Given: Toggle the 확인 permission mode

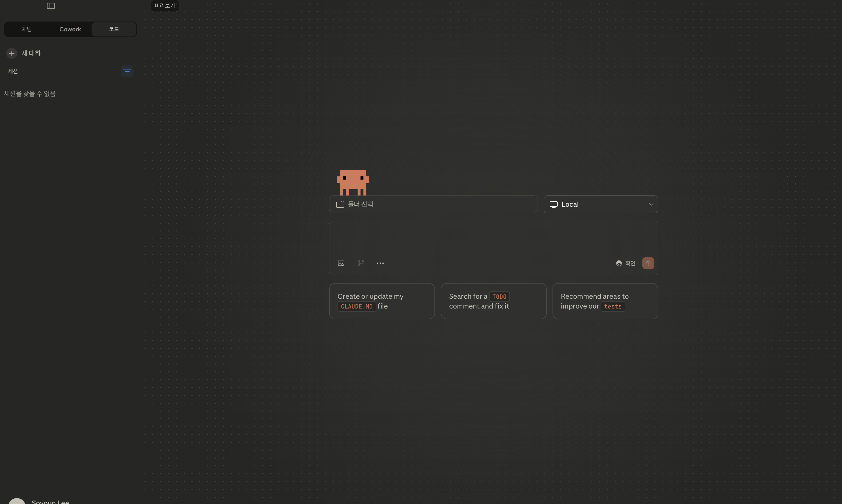Looking at the screenshot, I should tap(625, 263).
